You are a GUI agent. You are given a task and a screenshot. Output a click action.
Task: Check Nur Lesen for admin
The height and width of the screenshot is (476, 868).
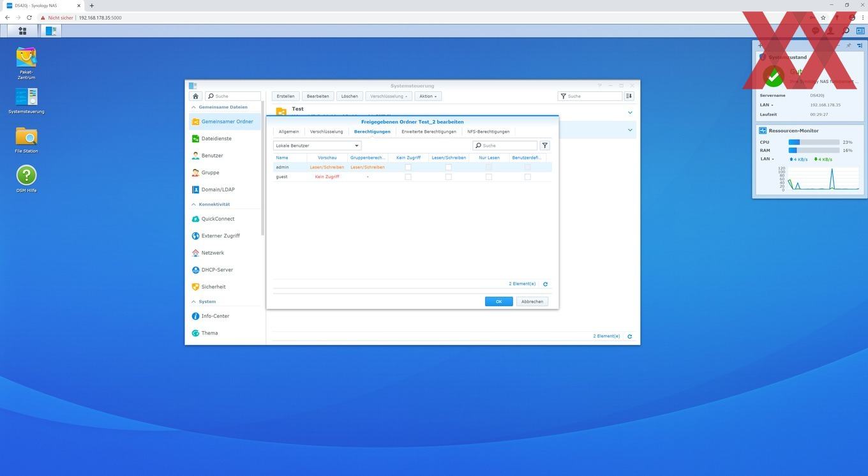[489, 167]
